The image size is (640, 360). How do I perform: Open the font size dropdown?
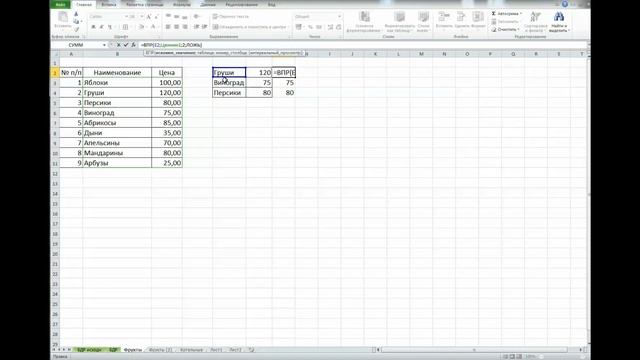click(141, 17)
